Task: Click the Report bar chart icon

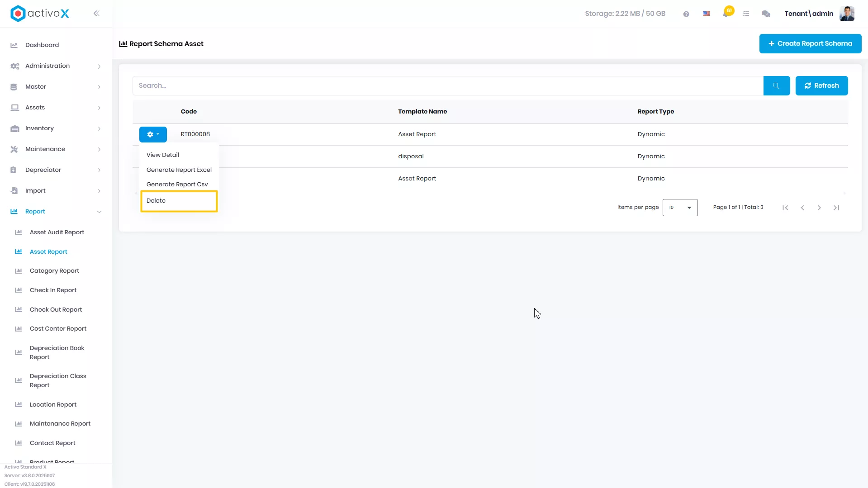Action: coord(14,211)
